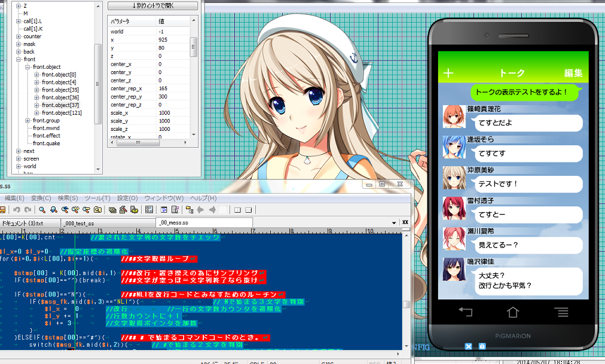Screen dimensions: 605x364
Task: Click the undo icon in the editor toolbar
Action: click(16, 210)
